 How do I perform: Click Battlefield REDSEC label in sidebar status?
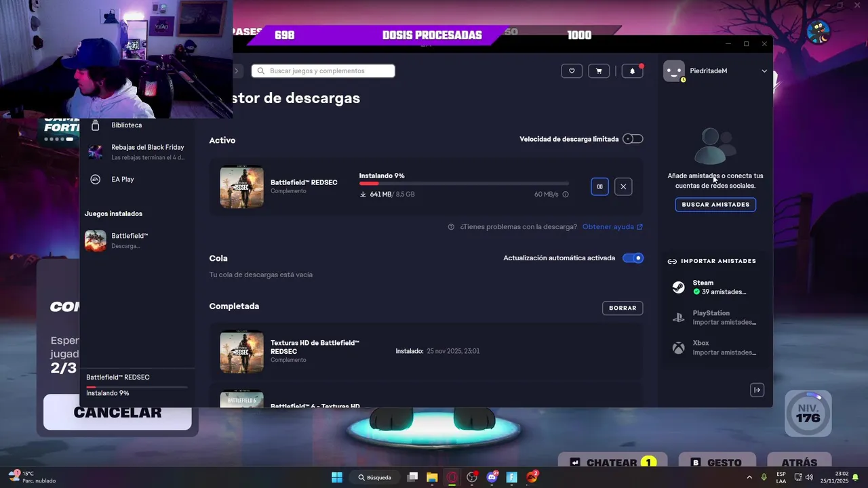click(118, 378)
